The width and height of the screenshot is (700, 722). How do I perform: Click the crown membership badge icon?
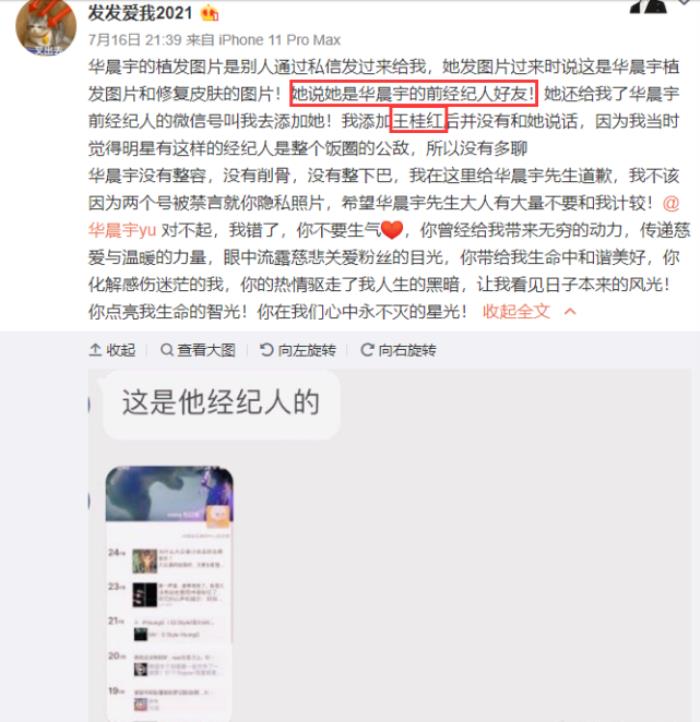pos(210,13)
